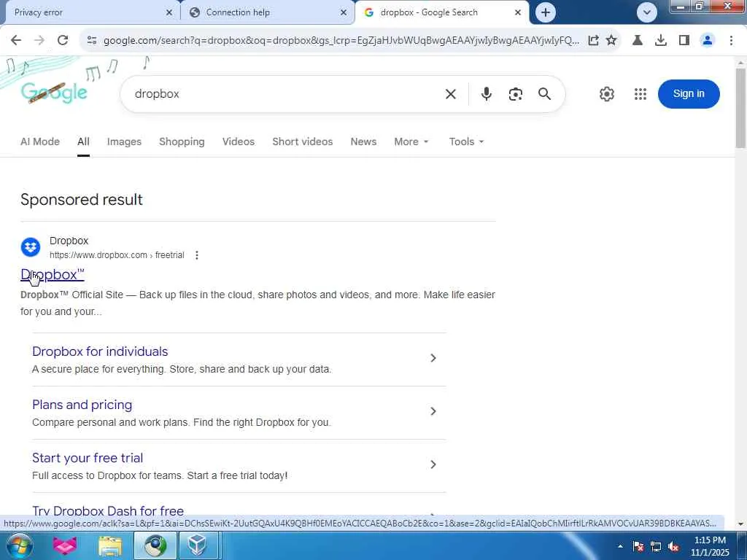Image resolution: width=747 pixels, height=560 pixels.
Task: Clear the search box with X
Action: point(450,94)
